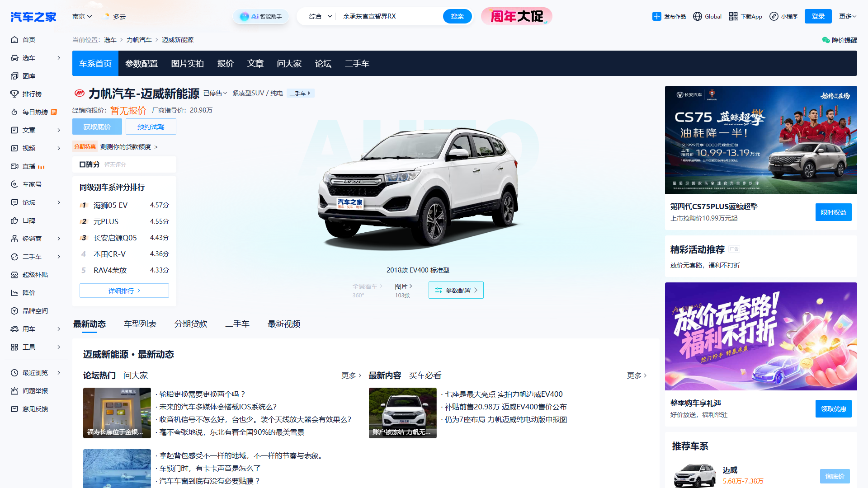Select the 报价 navigation tab

click(226, 63)
